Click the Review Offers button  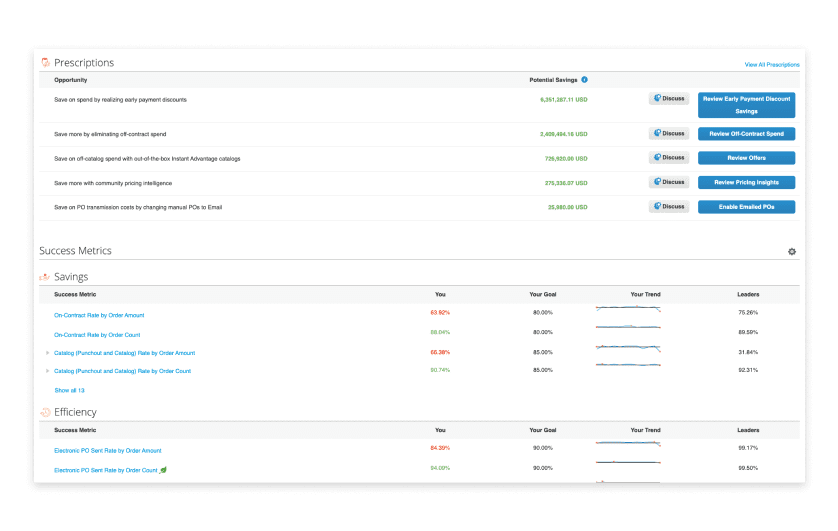[x=746, y=158]
